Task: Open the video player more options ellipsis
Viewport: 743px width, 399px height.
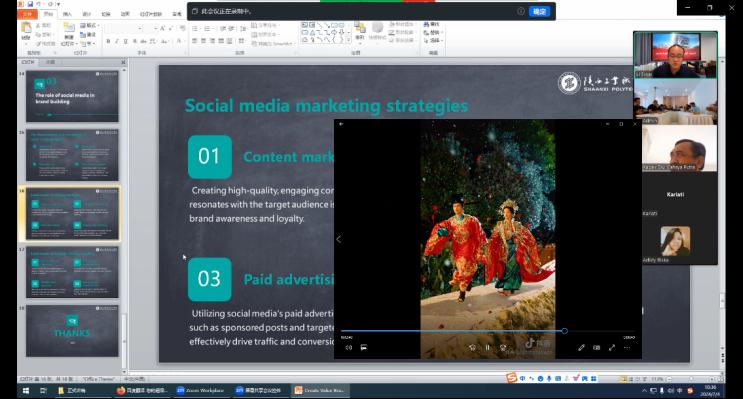Action: 627,348
